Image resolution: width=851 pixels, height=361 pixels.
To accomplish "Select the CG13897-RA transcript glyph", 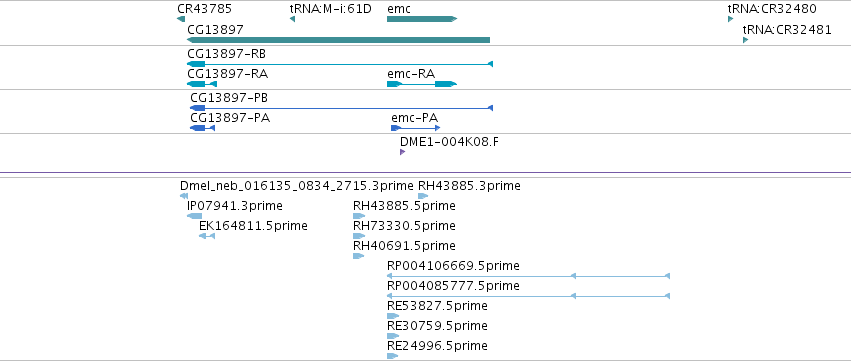I will click(x=202, y=84).
